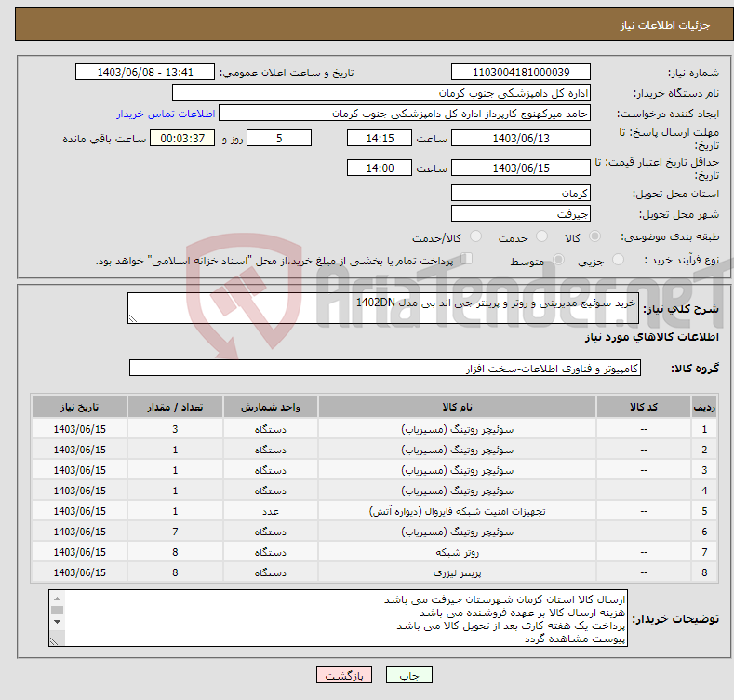The image size is (734, 700).
Task: Click the اطلاعات کالاهای مورد نیاز heading
Action: tap(651, 337)
